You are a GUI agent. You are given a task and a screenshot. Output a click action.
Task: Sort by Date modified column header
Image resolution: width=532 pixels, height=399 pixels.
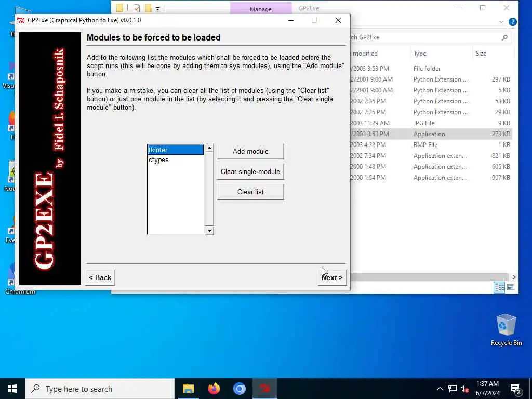(379, 54)
